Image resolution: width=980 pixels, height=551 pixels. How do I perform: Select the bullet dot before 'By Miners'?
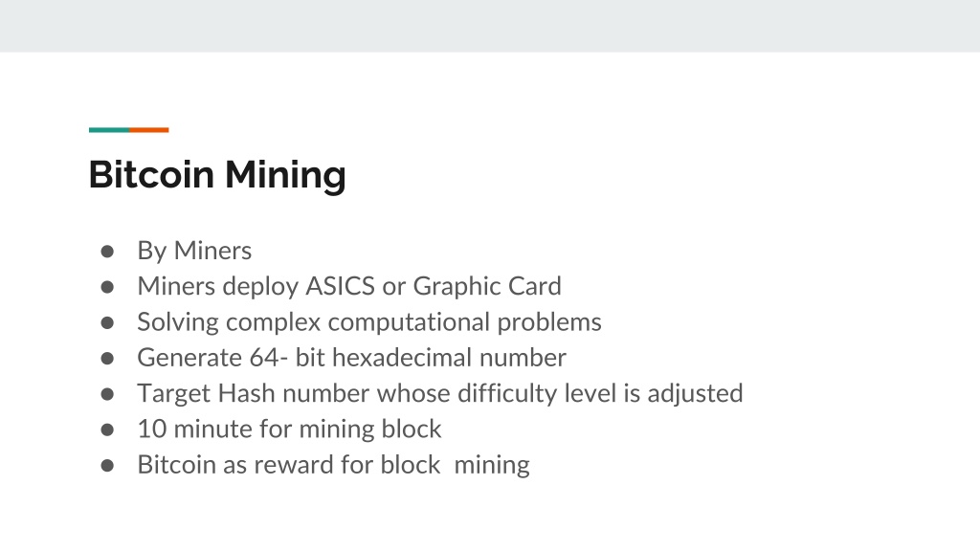pyautogui.click(x=107, y=252)
